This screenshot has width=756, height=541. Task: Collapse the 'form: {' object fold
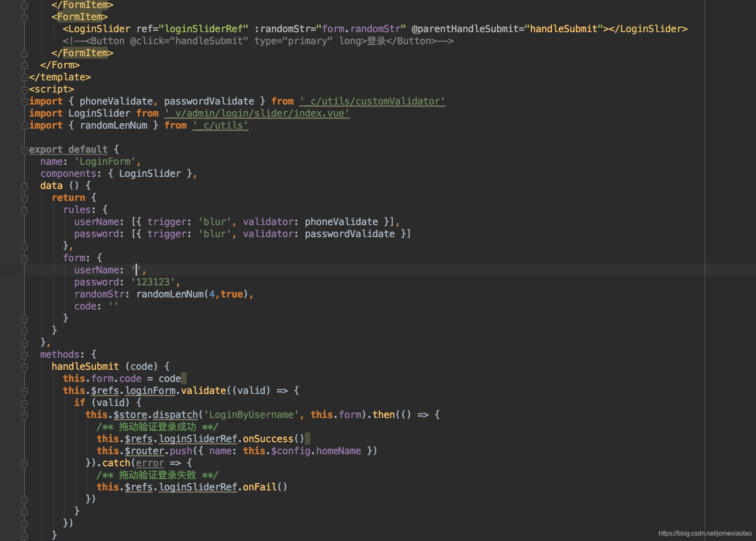coord(25,258)
